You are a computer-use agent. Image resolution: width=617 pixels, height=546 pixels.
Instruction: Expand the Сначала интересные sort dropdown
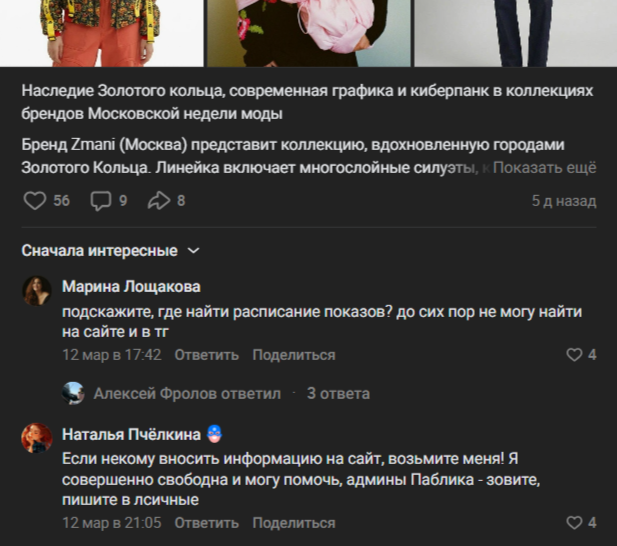click(x=111, y=251)
